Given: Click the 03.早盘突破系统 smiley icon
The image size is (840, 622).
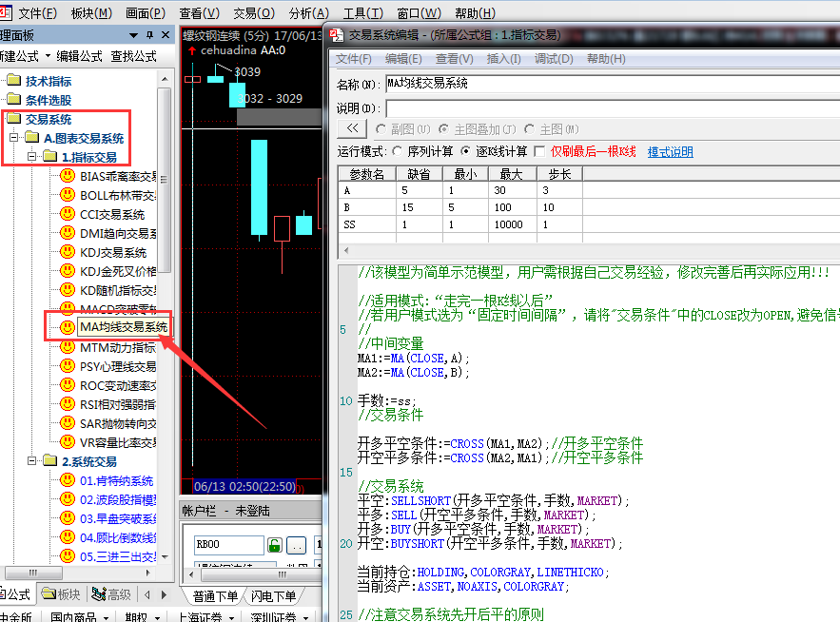Looking at the screenshot, I should click(x=67, y=518).
